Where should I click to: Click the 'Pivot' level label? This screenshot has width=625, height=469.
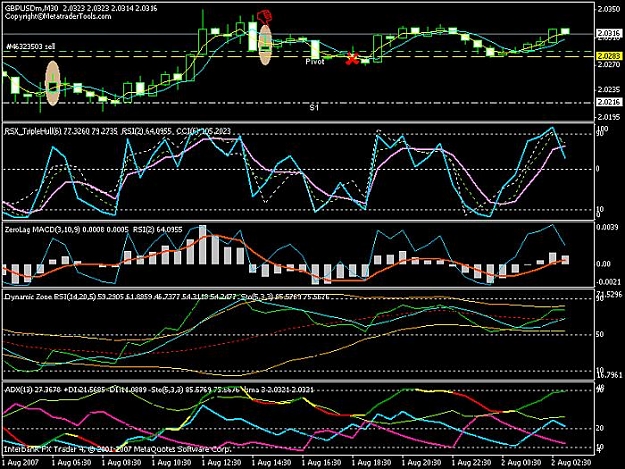coord(315,62)
